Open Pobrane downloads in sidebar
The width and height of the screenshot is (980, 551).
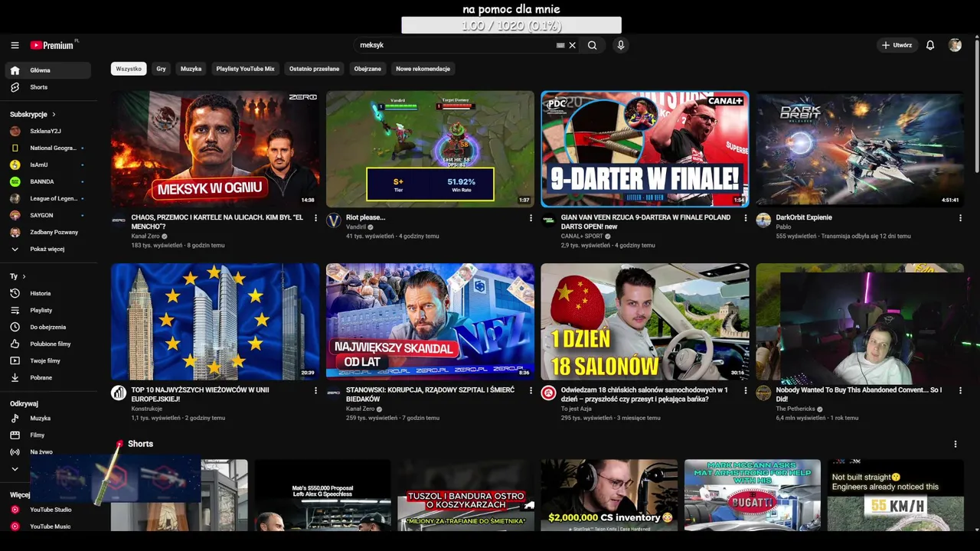tap(47, 377)
